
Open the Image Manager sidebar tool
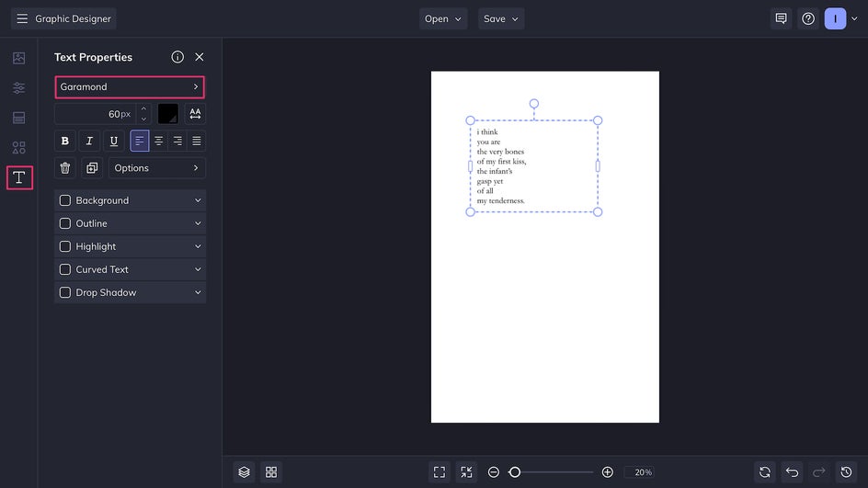18,58
